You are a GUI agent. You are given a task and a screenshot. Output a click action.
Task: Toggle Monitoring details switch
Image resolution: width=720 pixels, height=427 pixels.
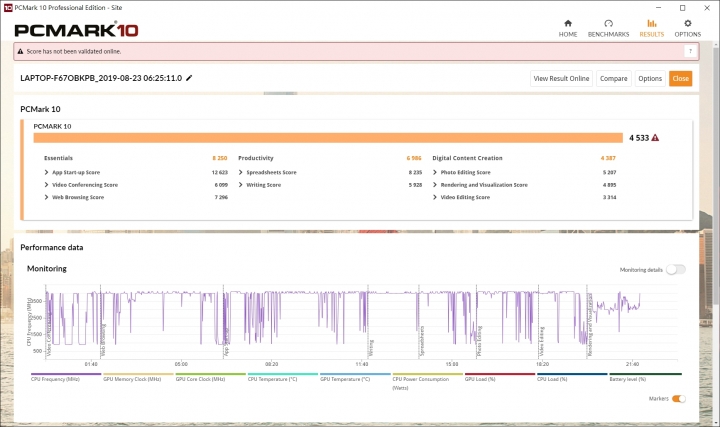676,270
